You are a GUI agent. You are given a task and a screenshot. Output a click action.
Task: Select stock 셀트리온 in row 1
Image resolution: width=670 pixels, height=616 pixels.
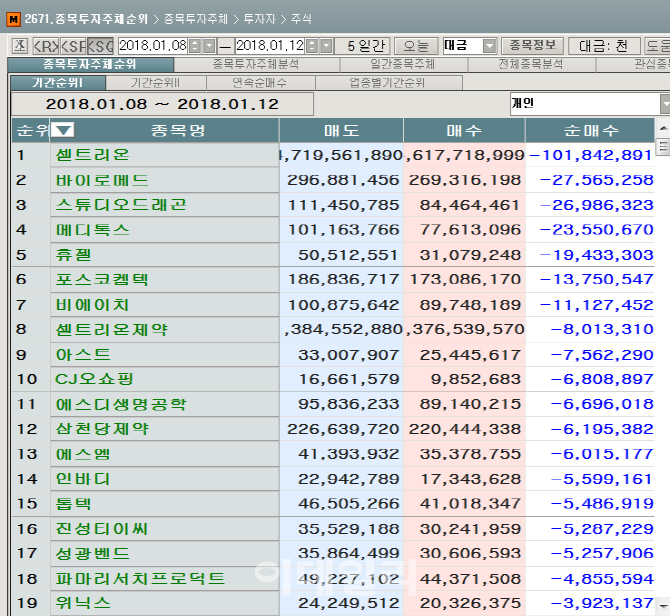tap(92, 155)
